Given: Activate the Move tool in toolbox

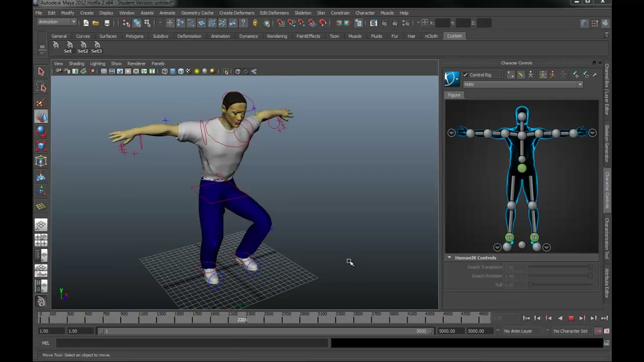Looking at the screenshot, I should tap(41, 117).
